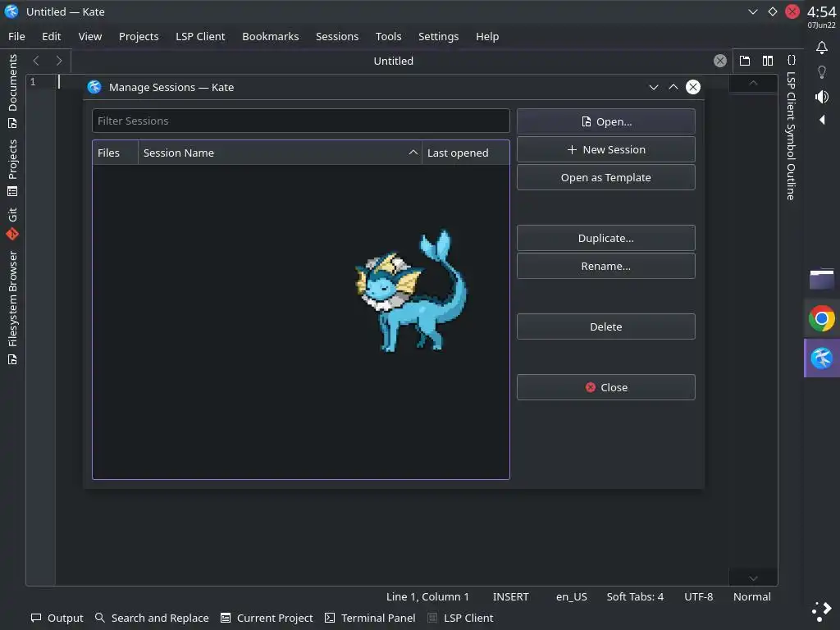The height and width of the screenshot is (630, 840).
Task: Open the Documents side panel
Action: pyautogui.click(x=12, y=91)
